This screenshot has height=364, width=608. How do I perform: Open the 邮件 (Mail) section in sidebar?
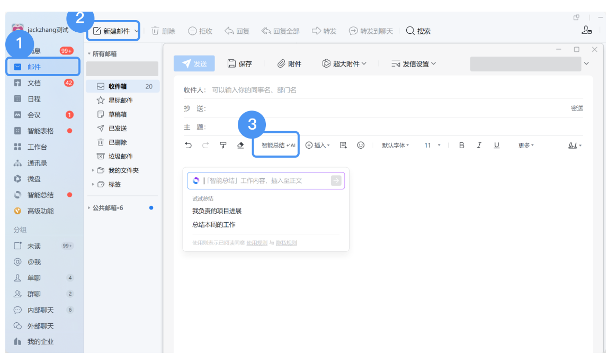(x=43, y=67)
